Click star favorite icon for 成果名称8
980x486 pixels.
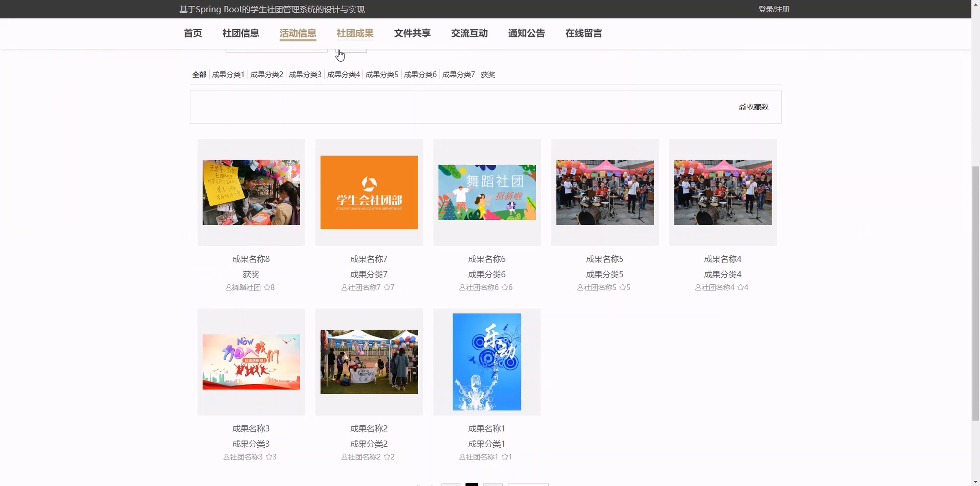click(267, 287)
